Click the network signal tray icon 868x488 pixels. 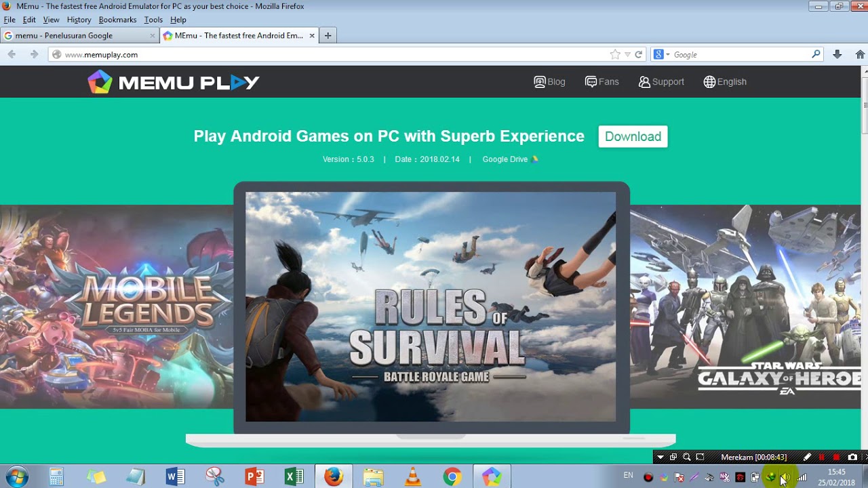click(802, 477)
